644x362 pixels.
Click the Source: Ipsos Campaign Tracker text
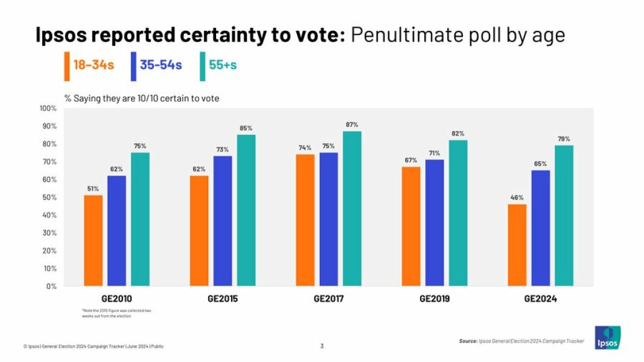pyautogui.click(x=521, y=341)
